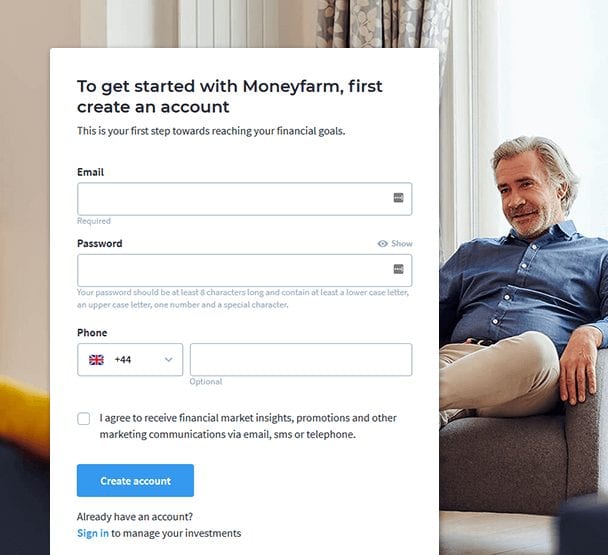Focus the Password input field

(244, 270)
